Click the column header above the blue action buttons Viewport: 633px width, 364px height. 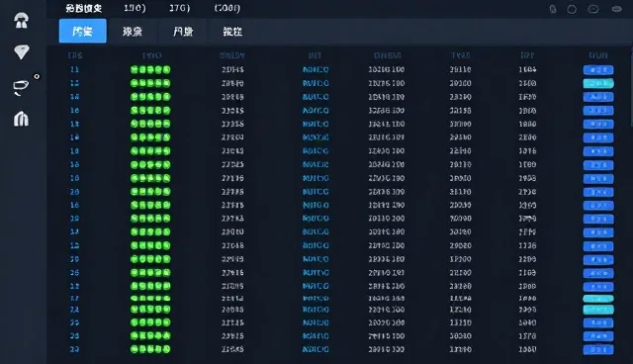tap(598, 55)
